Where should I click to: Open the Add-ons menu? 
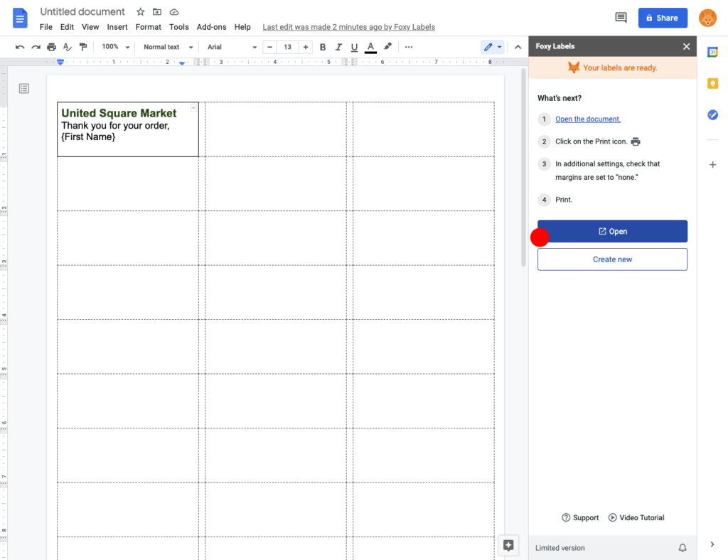coord(211,27)
